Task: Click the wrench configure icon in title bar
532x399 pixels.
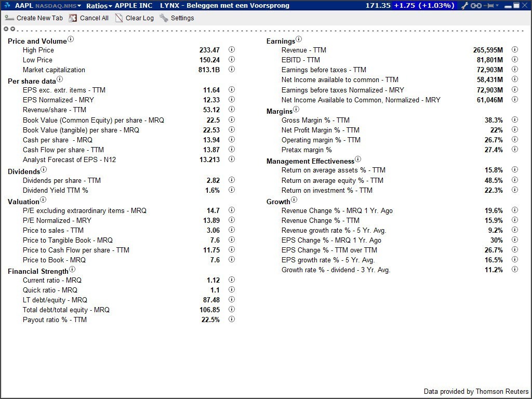Action: [x=465, y=5]
